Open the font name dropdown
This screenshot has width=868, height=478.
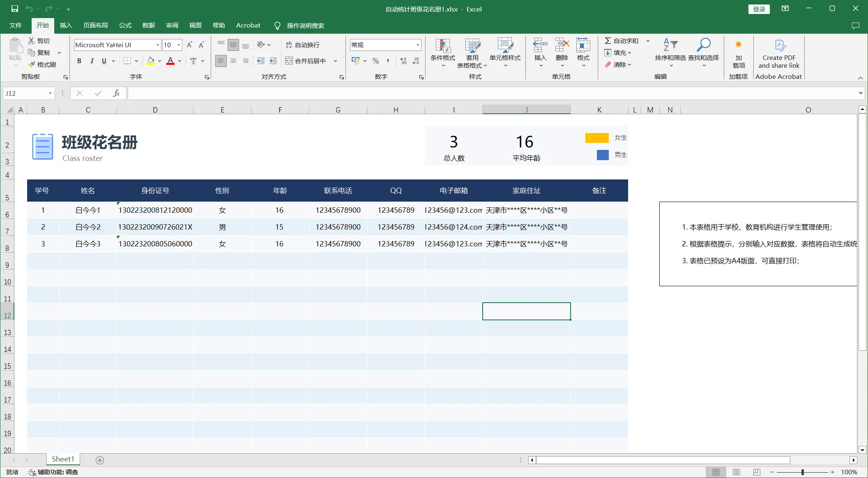[158, 45]
